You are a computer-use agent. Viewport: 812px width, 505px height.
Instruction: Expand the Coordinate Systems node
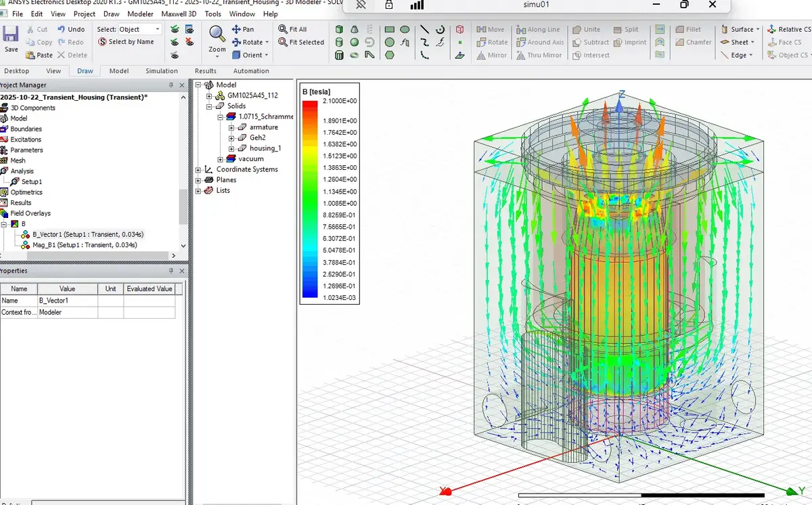198,169
